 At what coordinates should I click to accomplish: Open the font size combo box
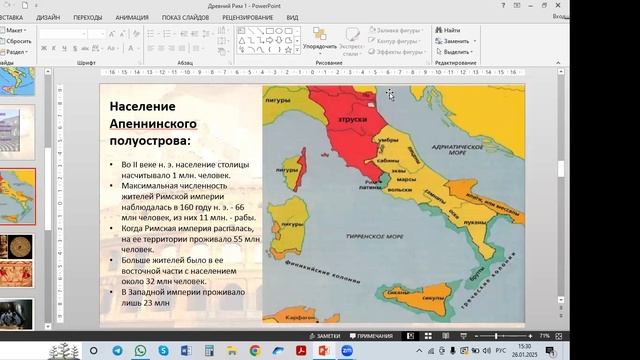pos(97,34)
